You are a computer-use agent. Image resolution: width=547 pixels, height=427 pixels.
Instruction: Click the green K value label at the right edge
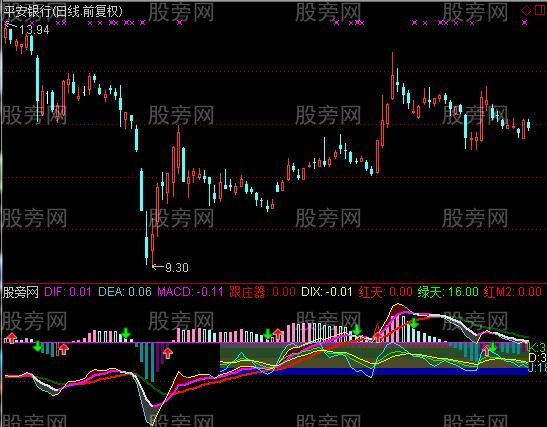[537, 348]
